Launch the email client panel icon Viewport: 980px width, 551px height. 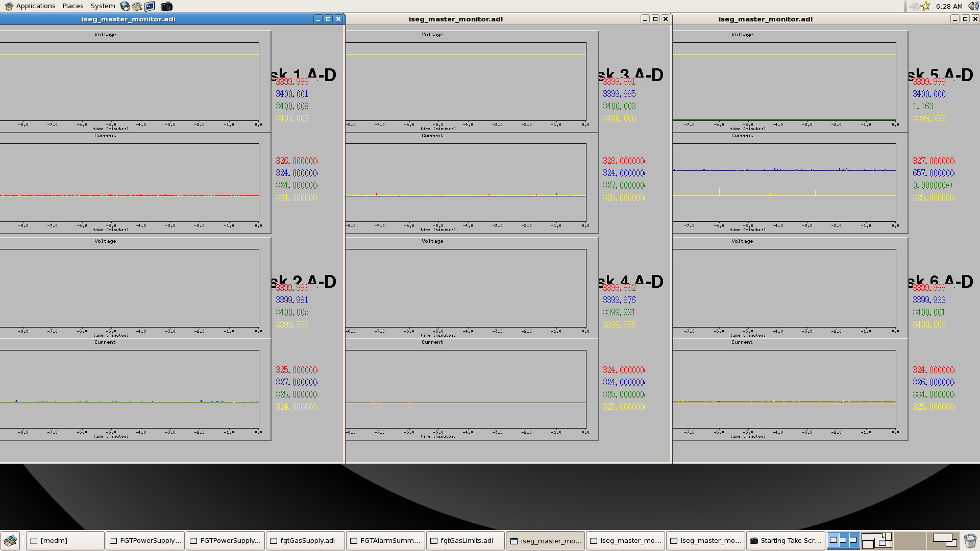pos(137,6)
